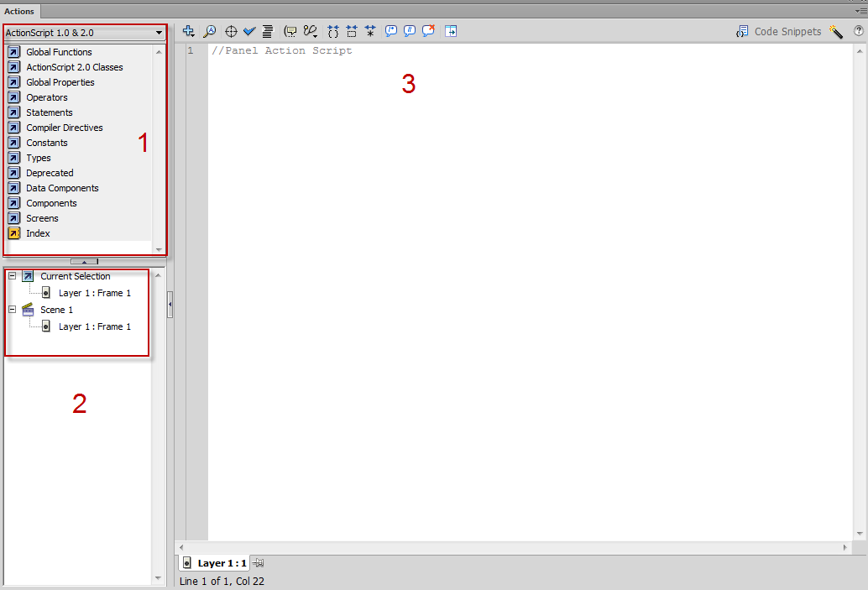Click the up arrow on the toolbox scrollbar

pos(159,52)
